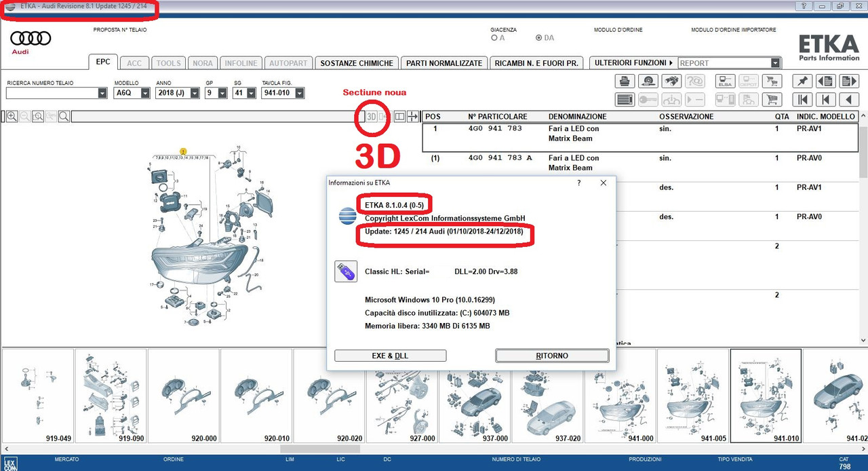Open the RICAMBI N. E FUORI PR. tab
Image resolution: width=868 pixels, height=471 pixels.
(x=536, y=63)
